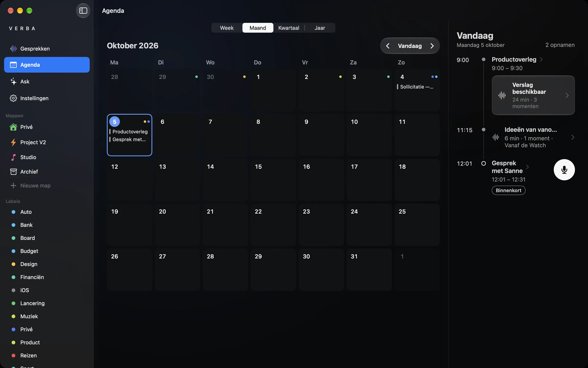The height and width of the screenshot is (368, 588).
Task: Filter by Financiën label
Action: click(47, 277)
